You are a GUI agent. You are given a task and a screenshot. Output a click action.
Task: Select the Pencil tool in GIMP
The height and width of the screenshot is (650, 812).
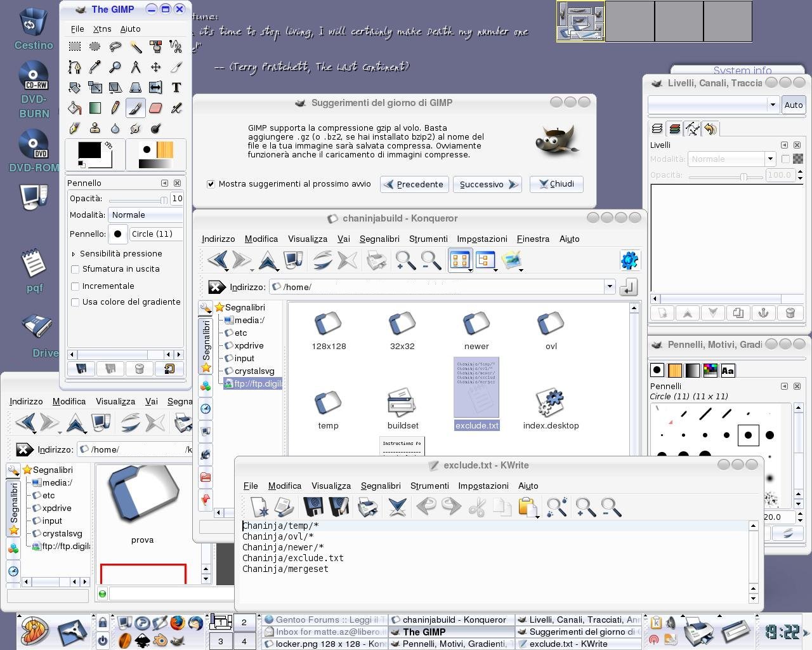coord(115,108)
